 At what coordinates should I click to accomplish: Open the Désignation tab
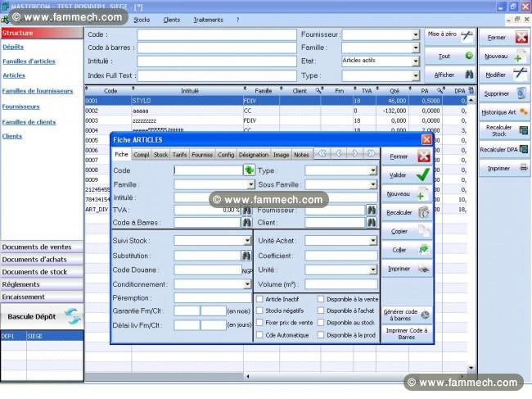(254, 155)
